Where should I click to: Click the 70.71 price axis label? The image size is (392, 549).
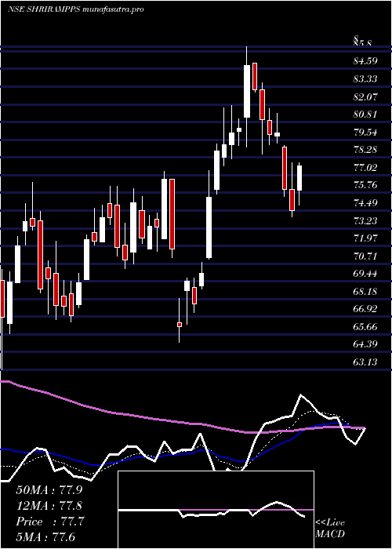tap(365, 256)
